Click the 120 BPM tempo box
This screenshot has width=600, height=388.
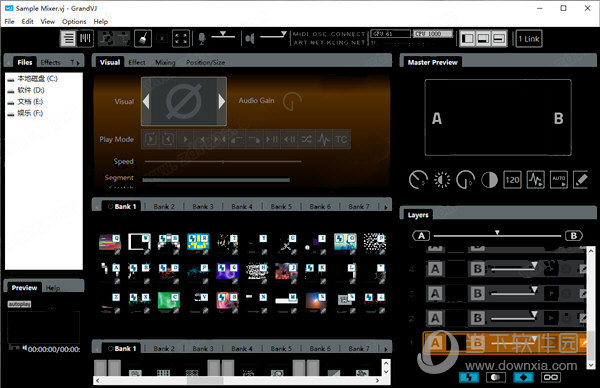[x=512, y=180]
